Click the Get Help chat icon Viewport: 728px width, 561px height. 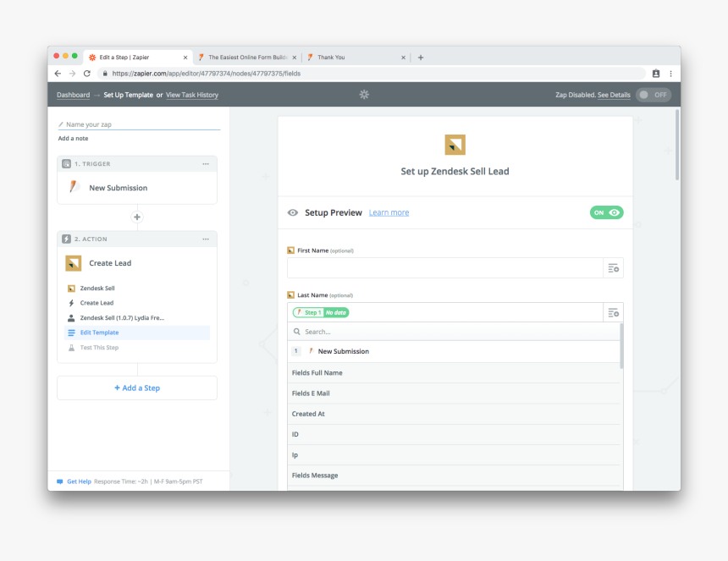click(x=60, y=481)
